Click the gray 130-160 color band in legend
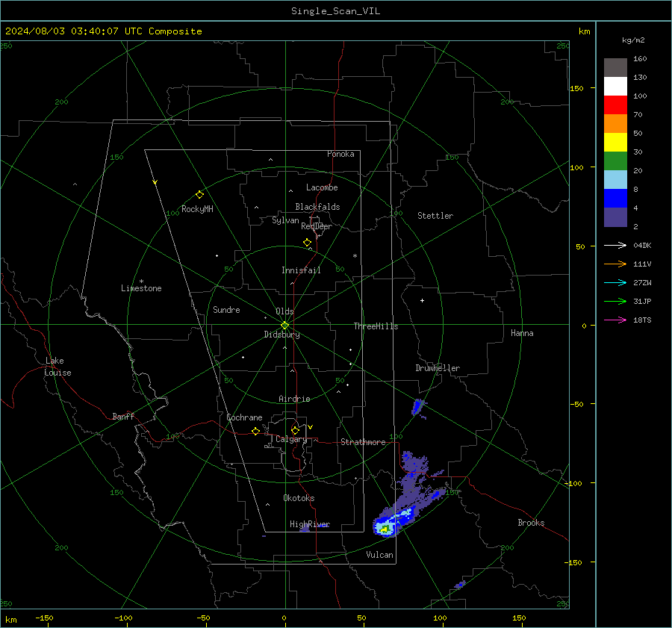The width and height of the screenshot is (672, 628). click(x=615, y=68)
